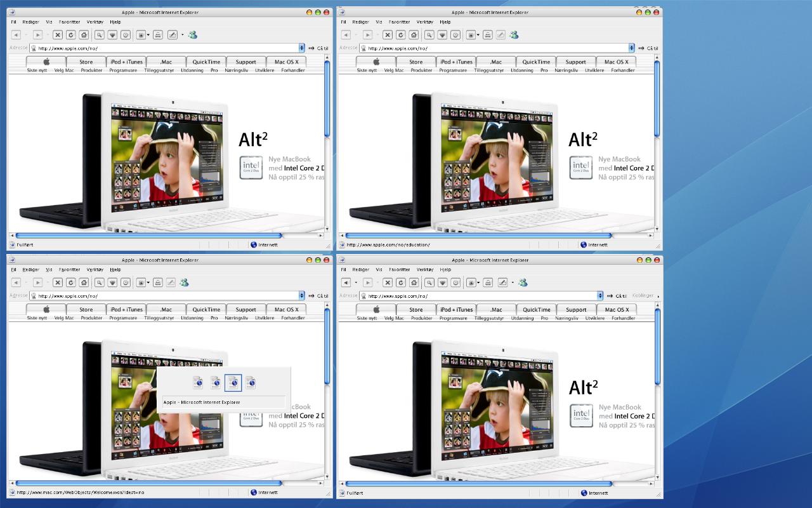Viewport: 812px width, 508px height.
Task: Refresh the page in upper-left window
Action: pyautogui.click(x=70, y=35)
